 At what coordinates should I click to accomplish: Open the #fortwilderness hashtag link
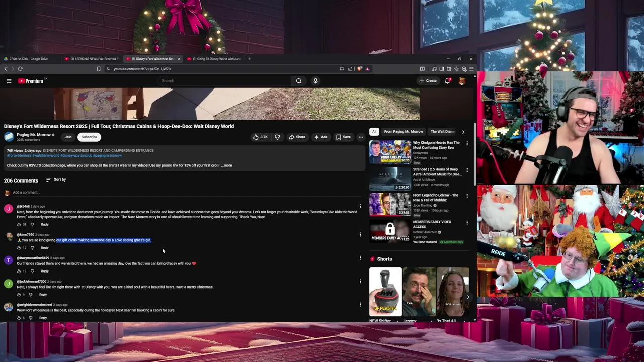tap(19, 155)
